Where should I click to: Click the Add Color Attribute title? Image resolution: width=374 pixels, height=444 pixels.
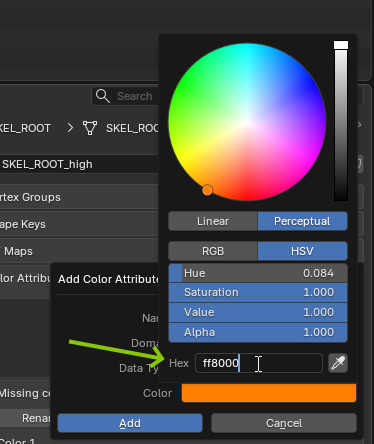coord(108,279)
